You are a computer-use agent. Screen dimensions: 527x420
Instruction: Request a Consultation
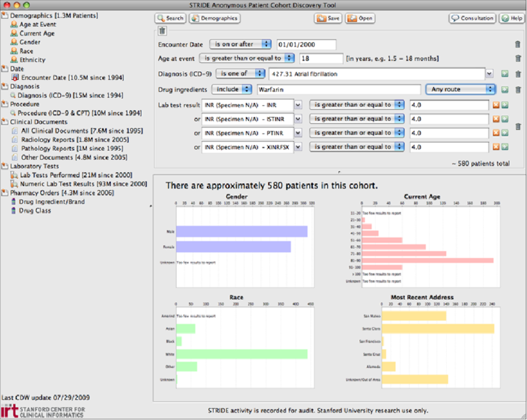click(473, 18)
